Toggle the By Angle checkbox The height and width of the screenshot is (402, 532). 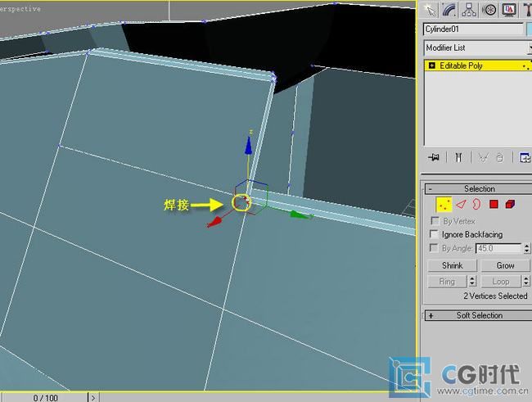click(x=434, y=248)
